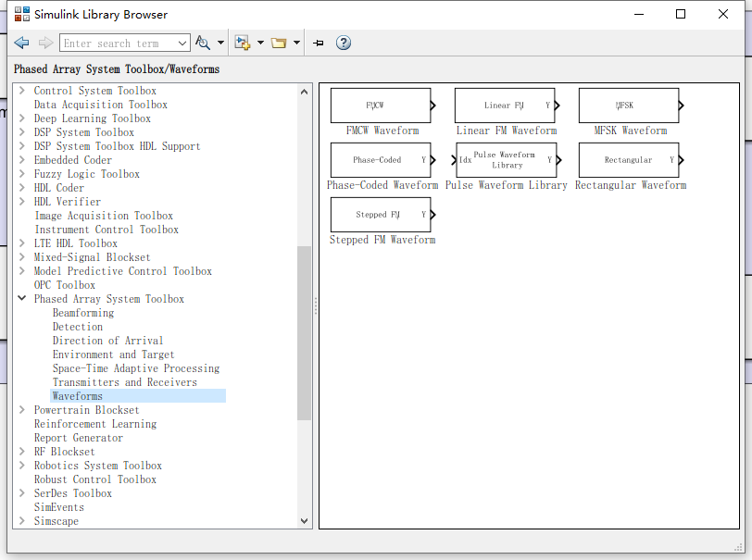This screenshot has width=752, height=560.
Task: Expand the Control System Toolbox node
Action: point(21,90)
